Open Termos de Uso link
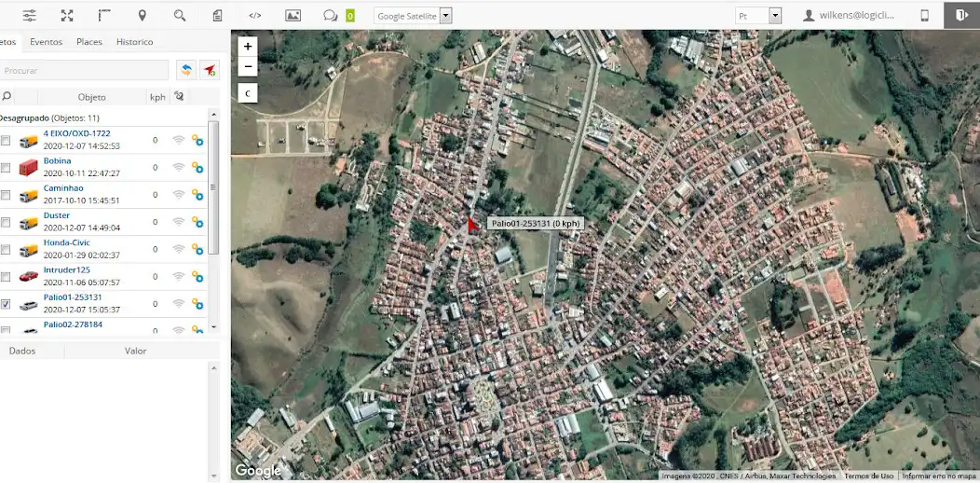The height and width of the screenshot is (483, 980). pos(869,476)
